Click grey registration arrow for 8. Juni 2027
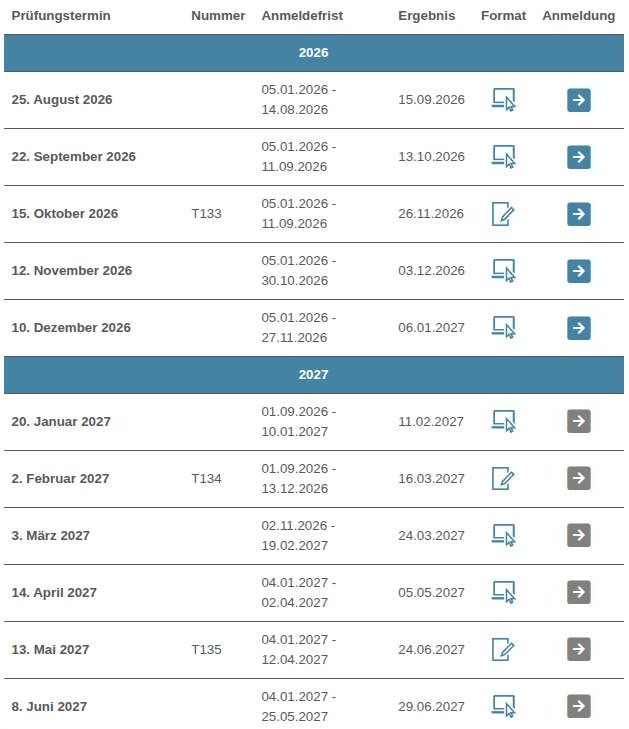The image size is (629, 729). (x=578, y=706)
